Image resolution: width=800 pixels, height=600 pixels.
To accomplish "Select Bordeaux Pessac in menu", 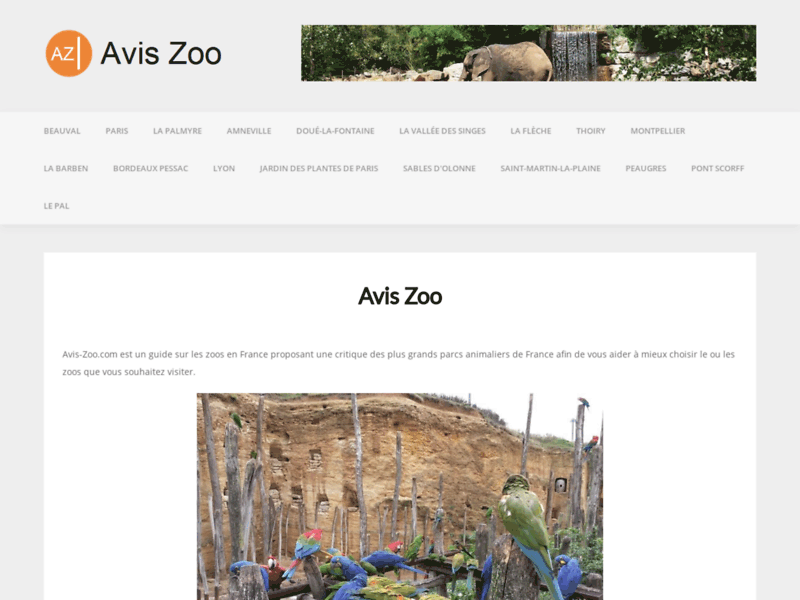I will pyautogui.click(x=151, y=168).
